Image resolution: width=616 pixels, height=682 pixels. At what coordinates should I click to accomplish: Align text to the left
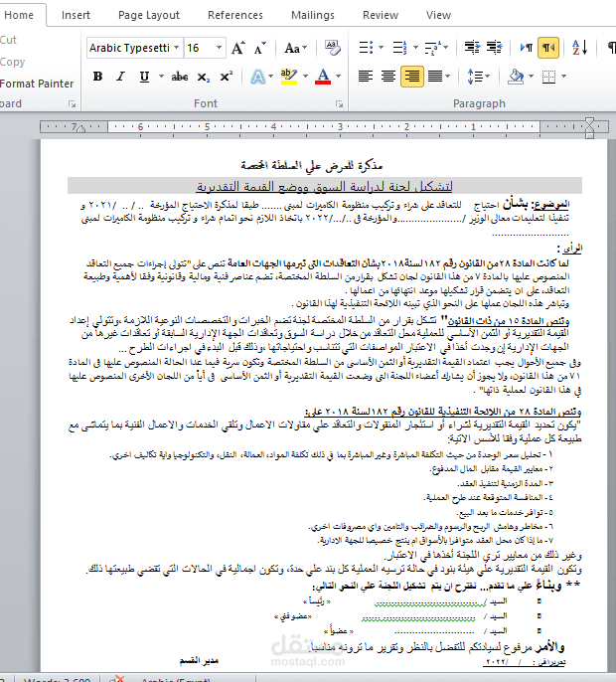click(x=366, y=77)
